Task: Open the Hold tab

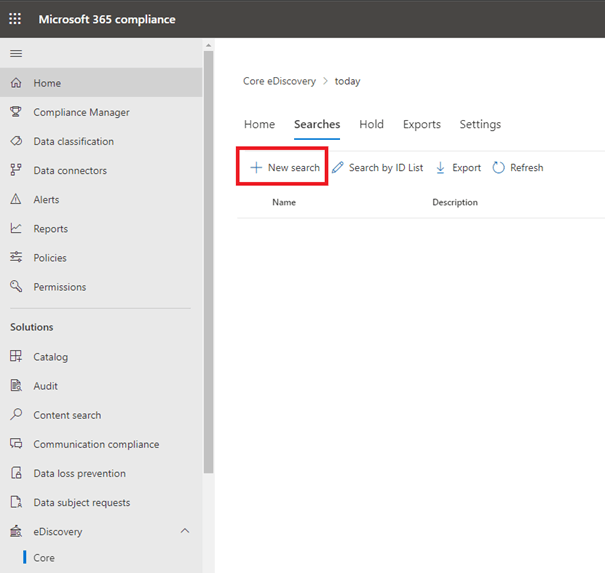Action: 371,124
